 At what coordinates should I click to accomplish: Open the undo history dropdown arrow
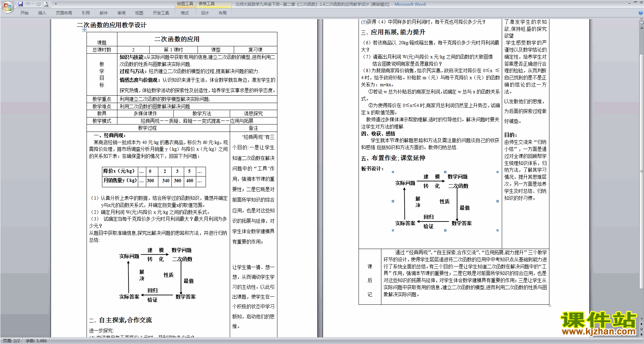pos(33,4)
